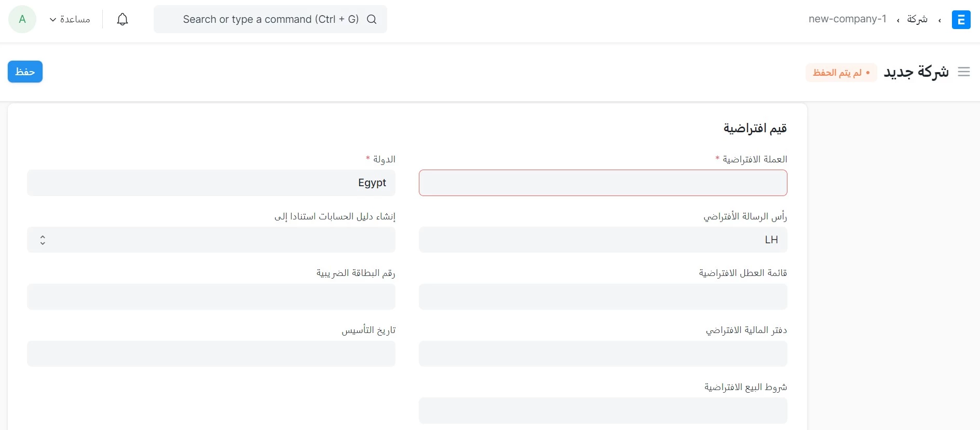
Task: Open the إنشاء دليل الحسابات استنادا إلى select
Action: pos(211,240)
